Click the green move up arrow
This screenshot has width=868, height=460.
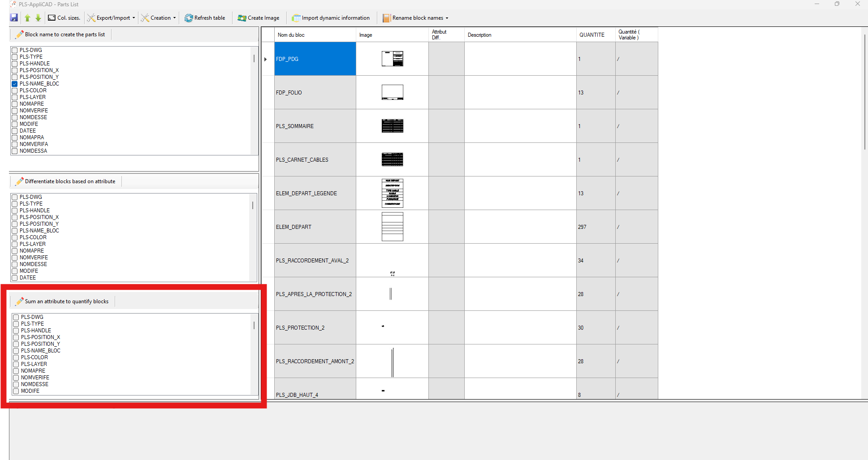tap(27, 18)
